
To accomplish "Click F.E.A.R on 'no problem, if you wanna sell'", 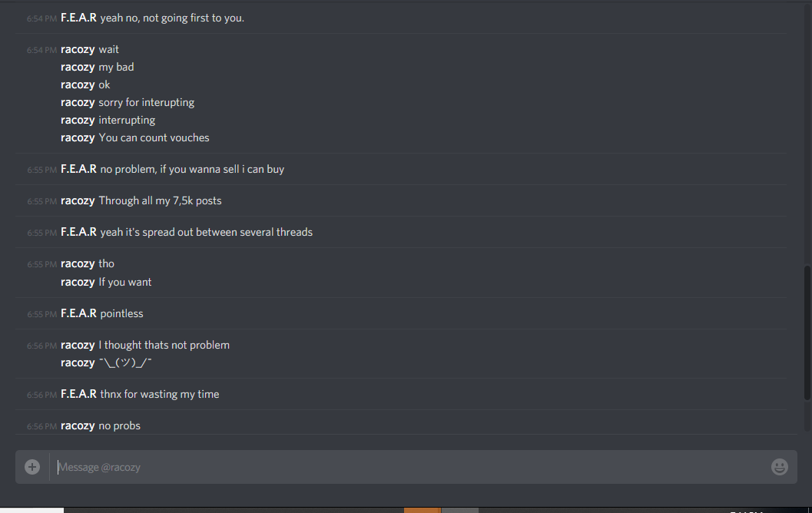I will coord(78,169).
